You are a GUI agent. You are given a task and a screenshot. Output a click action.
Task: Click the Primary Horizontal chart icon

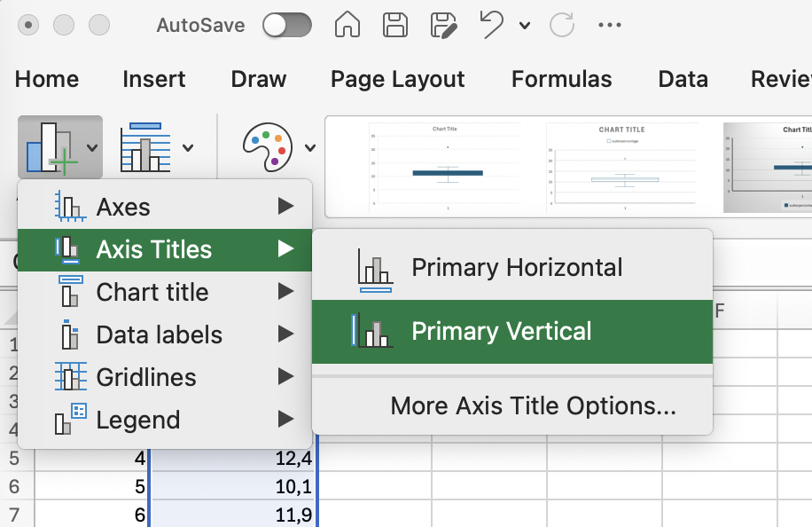(x=375, y=270)
